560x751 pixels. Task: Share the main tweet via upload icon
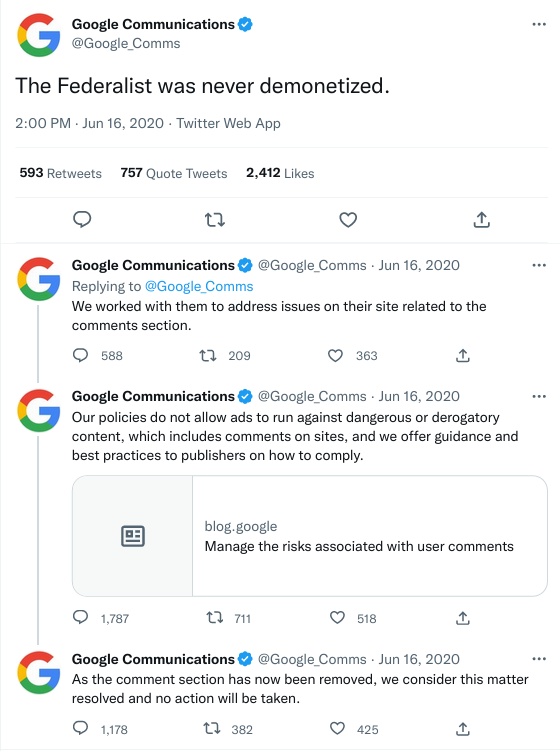coord(481,220)
